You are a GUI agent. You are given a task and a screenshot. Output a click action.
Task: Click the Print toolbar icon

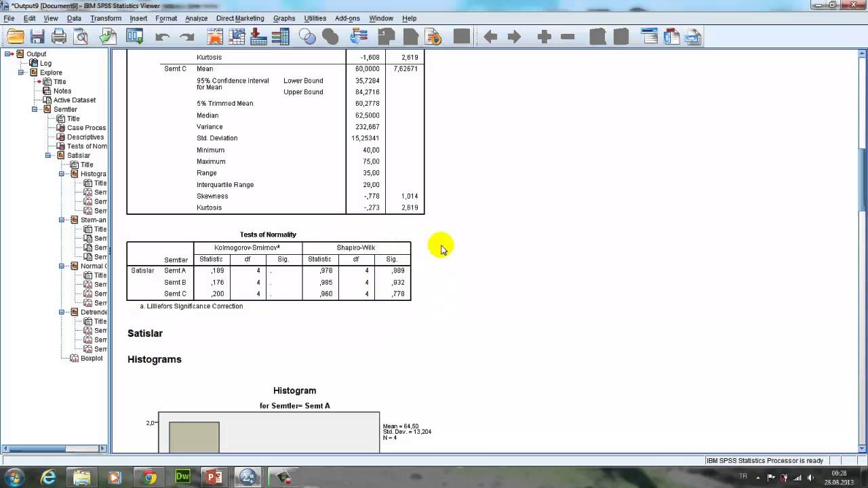pyautogui.click(x=59, y=37)
